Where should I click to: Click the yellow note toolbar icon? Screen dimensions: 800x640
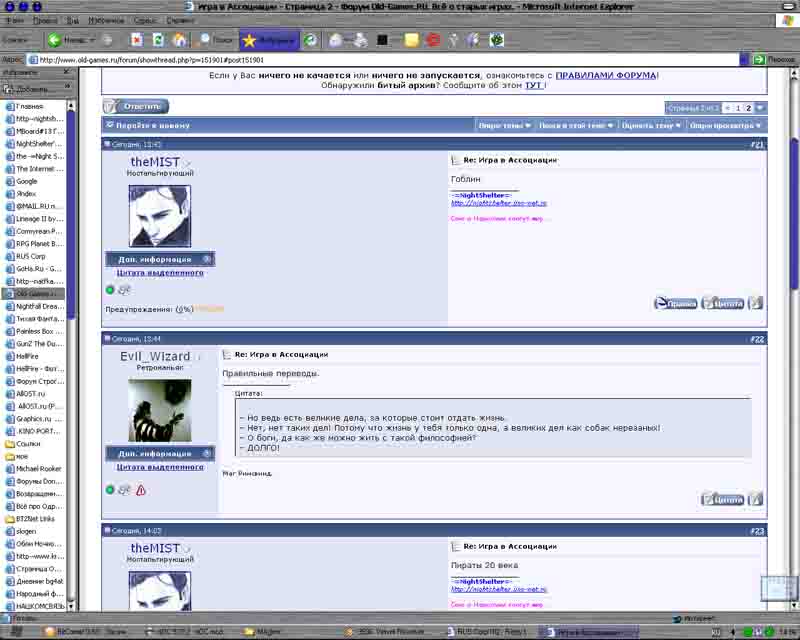(x=411, y=40)
